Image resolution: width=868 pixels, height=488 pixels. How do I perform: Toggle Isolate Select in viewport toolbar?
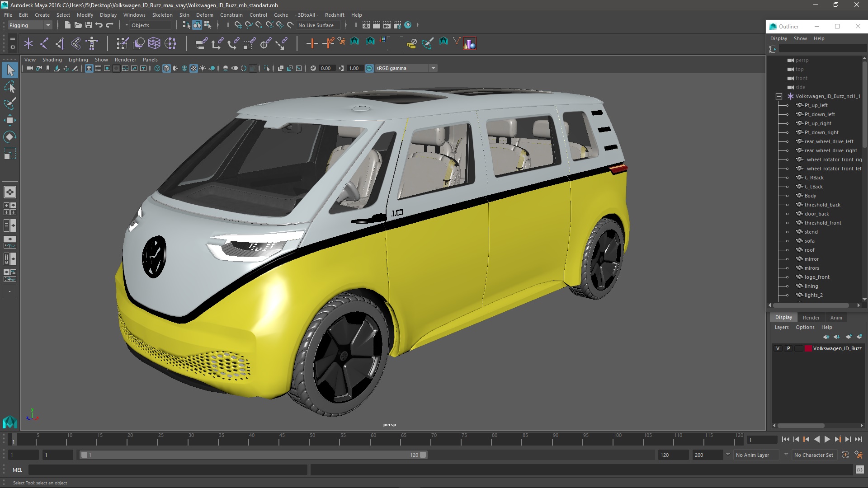(267, 68)
